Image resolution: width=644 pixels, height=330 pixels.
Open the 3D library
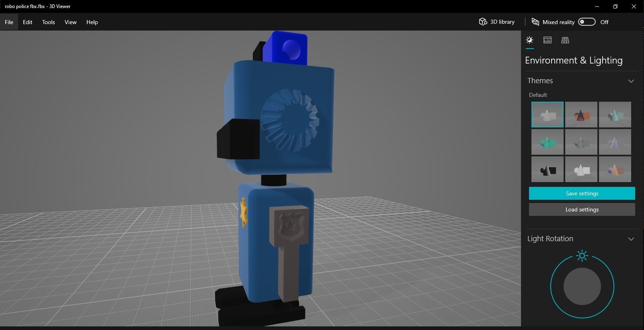pyautogui.click(x=496, y=22)
